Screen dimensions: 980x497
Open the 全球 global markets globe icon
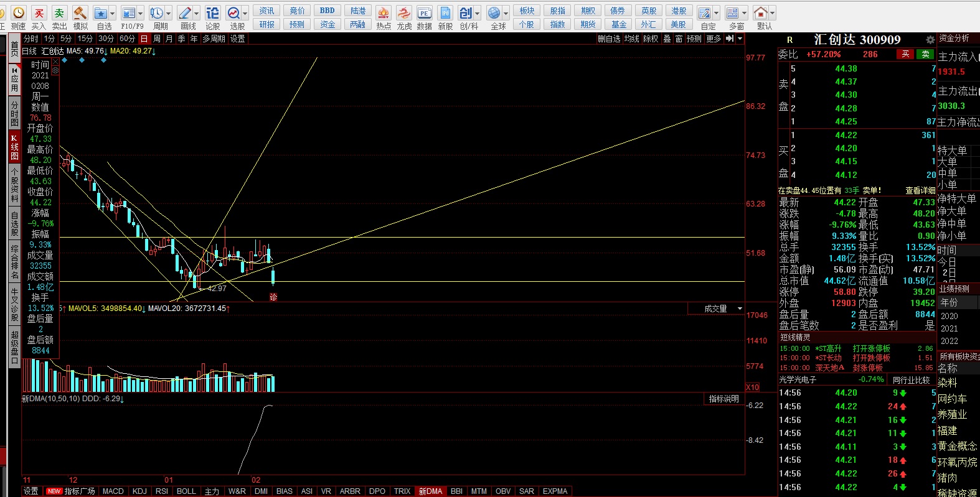[494, 12]
